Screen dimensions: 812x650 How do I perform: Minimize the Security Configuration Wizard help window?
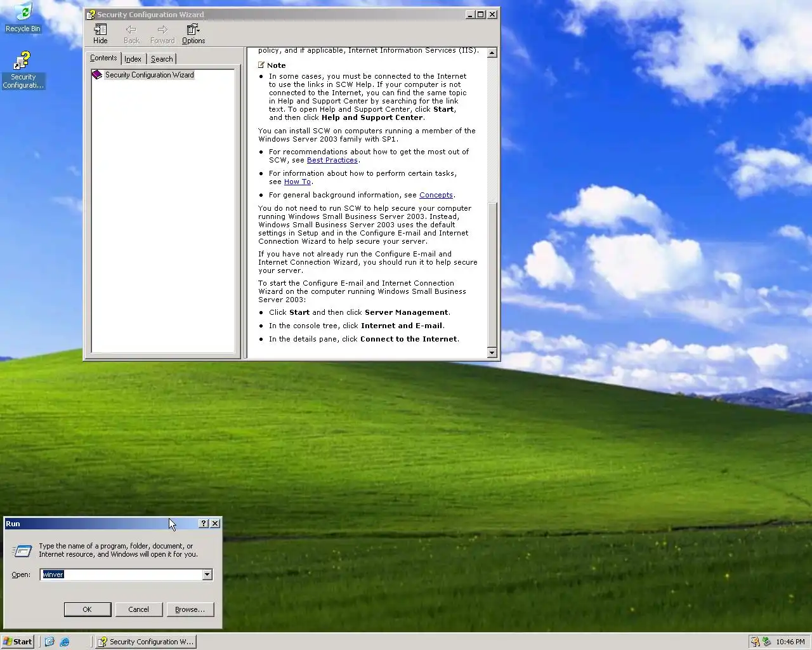click(470, 15)
